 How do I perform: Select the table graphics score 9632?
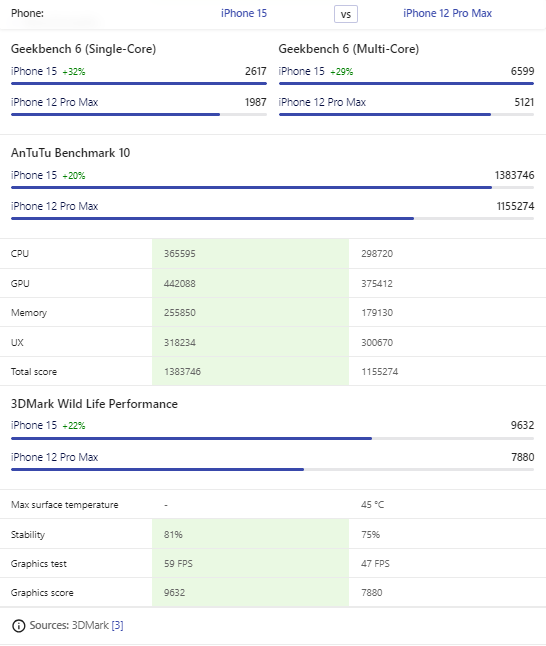(174, 592)
